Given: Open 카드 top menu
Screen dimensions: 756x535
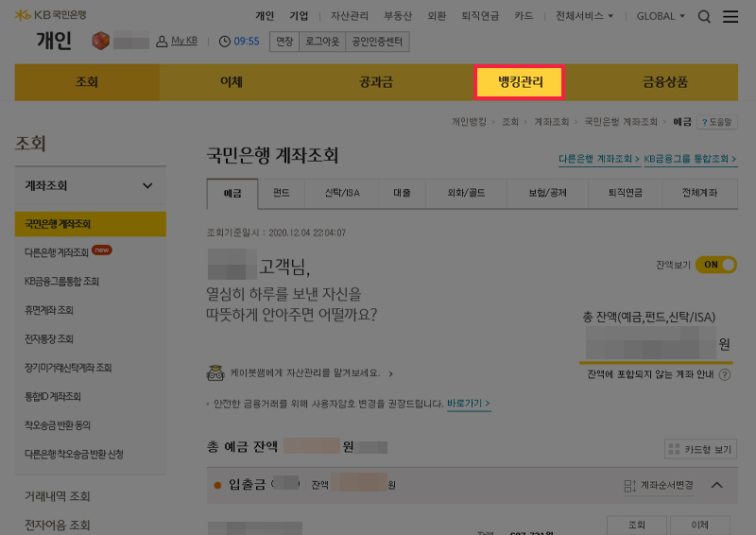Looking at the screenshot, I should pyautogui.click(x=524, y=16).
